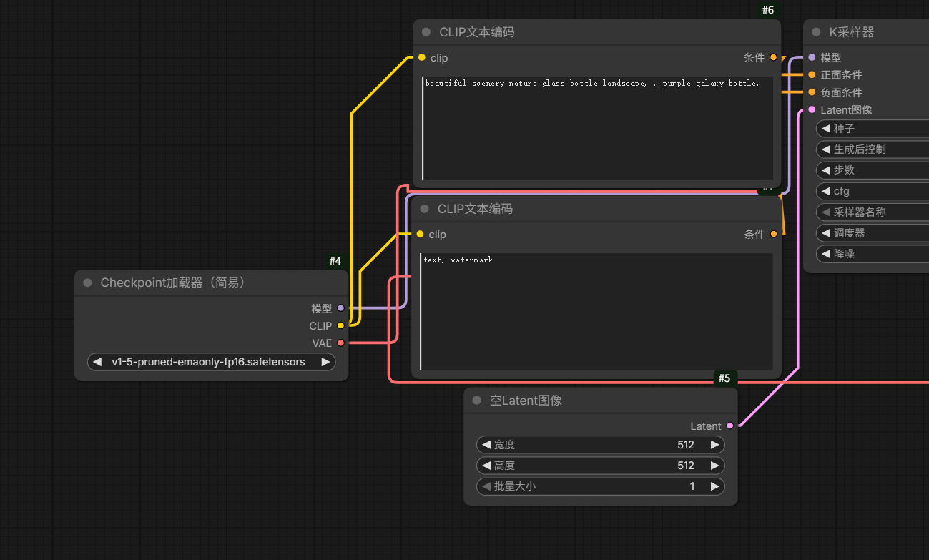The height and width of the screenshot is (560, 929).
Task: Click the red VAE output port
Action: 340,343
